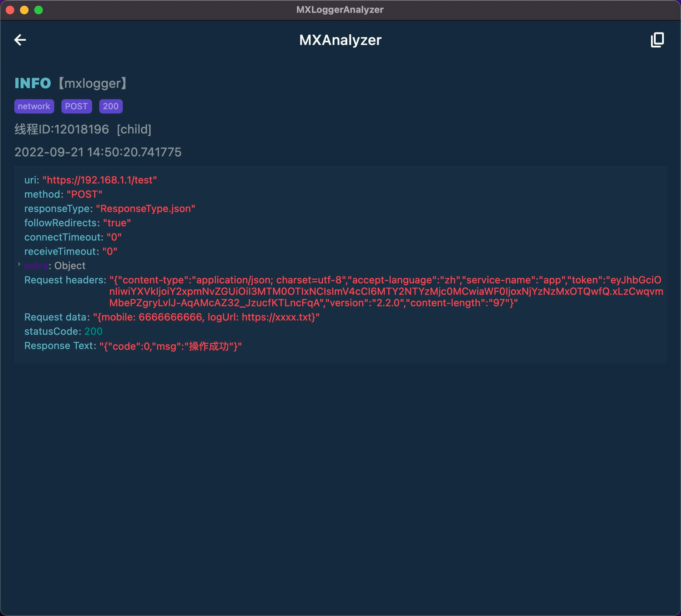The image size is (681, 616).
Task: Click the [child] thread label
Action: pyautogui.click(x=134, y=129)
